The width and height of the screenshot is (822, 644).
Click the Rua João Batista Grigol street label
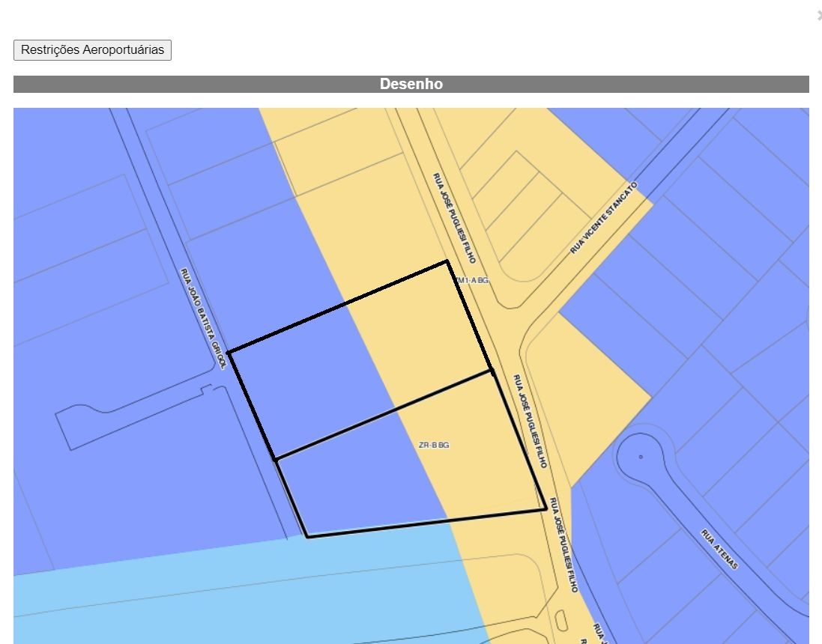pyautogui.click(x=202, y=318)
